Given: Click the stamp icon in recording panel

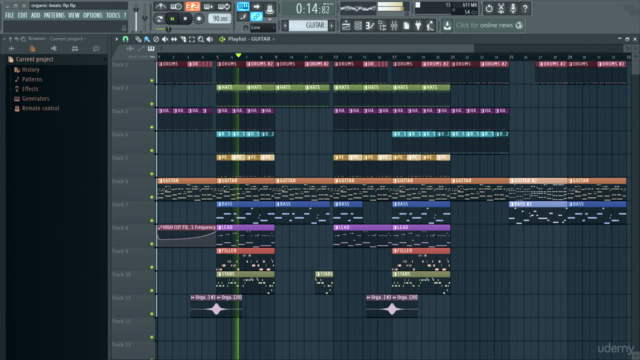Looking at the screenshot, I should 270,8.
